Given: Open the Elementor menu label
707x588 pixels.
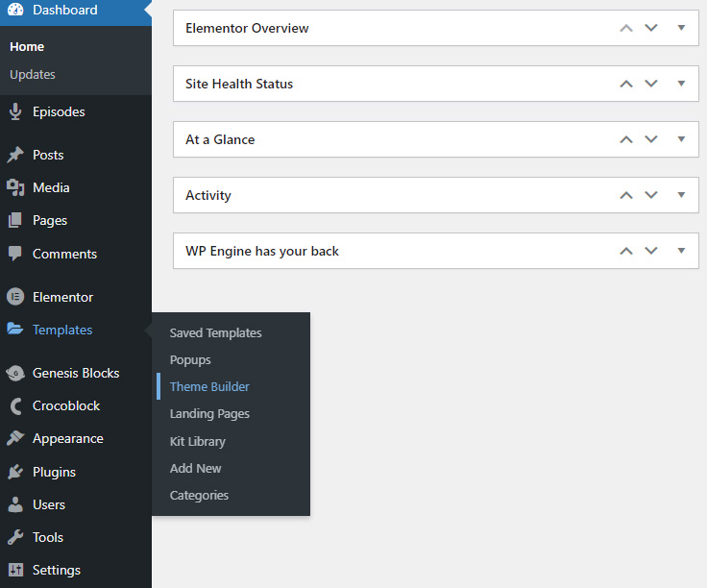Looking at the screenshot, I should [x=62, y=297].
